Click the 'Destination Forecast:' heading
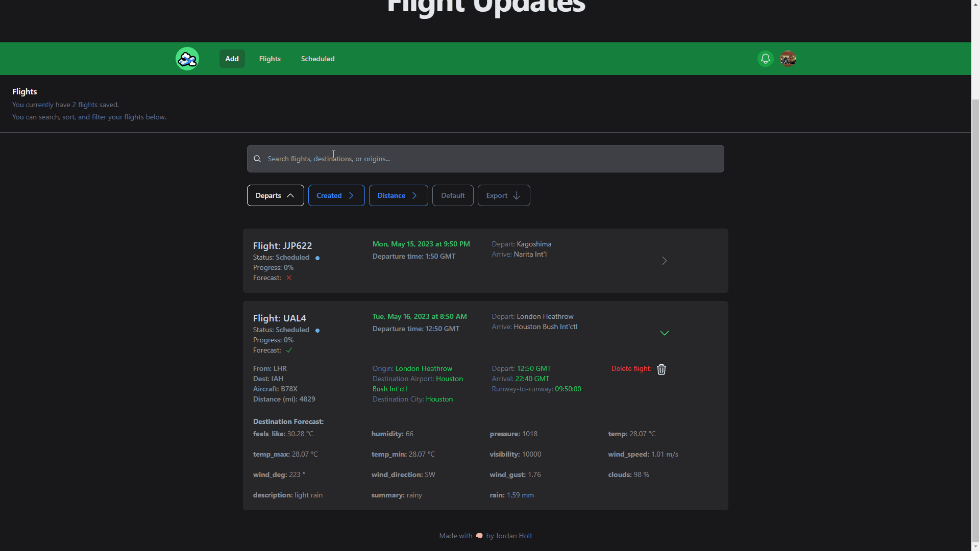 288,421
